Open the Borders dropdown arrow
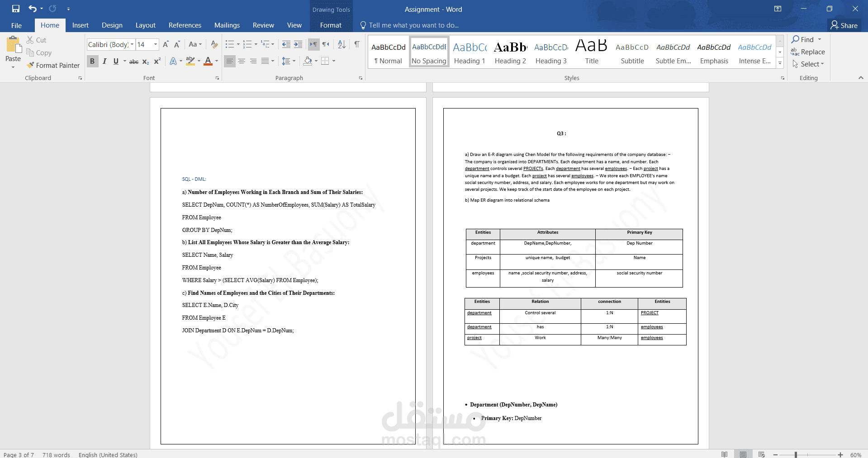The width and height of the screenshot is (868, 458). coord(334,61)
